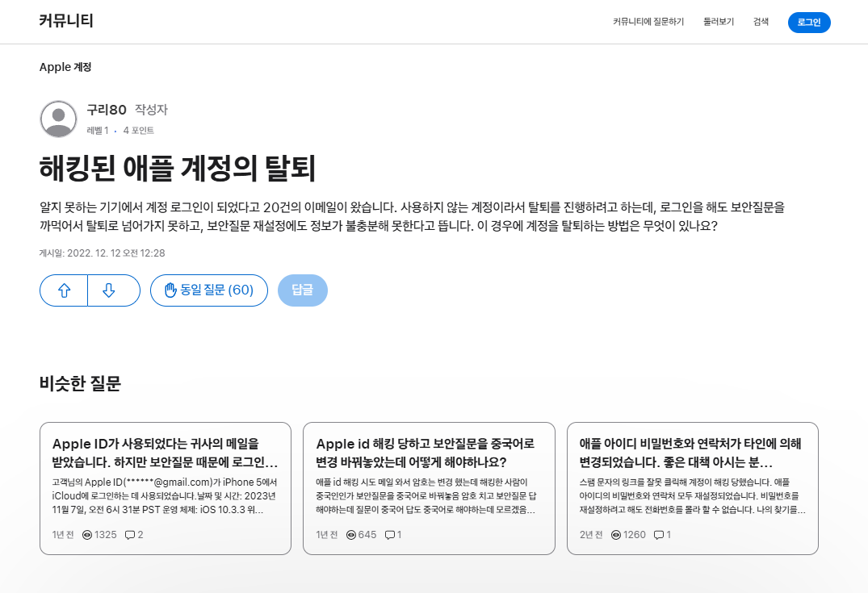Screen dimensions: 868x593
Task: Click the 로그인 button in the header
Action: pyautogui.click(x=808, y=22)
